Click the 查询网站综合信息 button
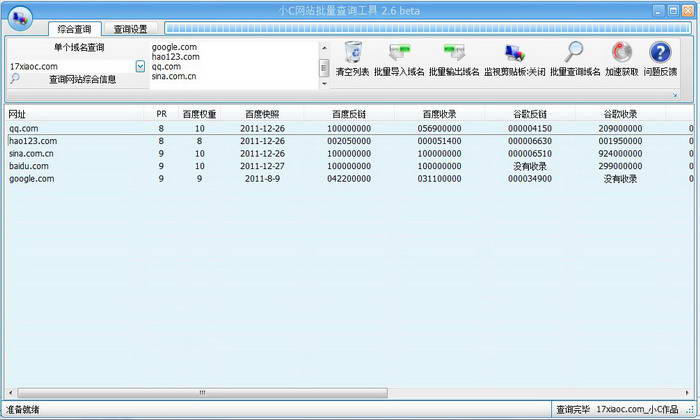Viewport: 700px width, 420px height. [83, 79]
